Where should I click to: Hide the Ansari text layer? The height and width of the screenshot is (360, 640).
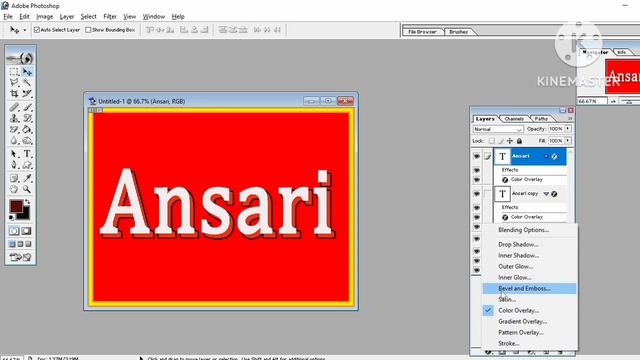tap(477, 156)
